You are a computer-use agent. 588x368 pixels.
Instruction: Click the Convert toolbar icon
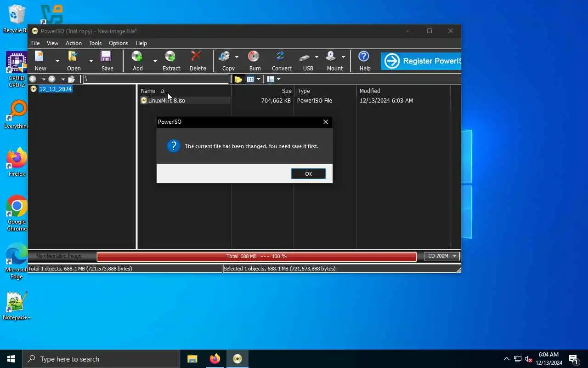click(x=280, y=57)
